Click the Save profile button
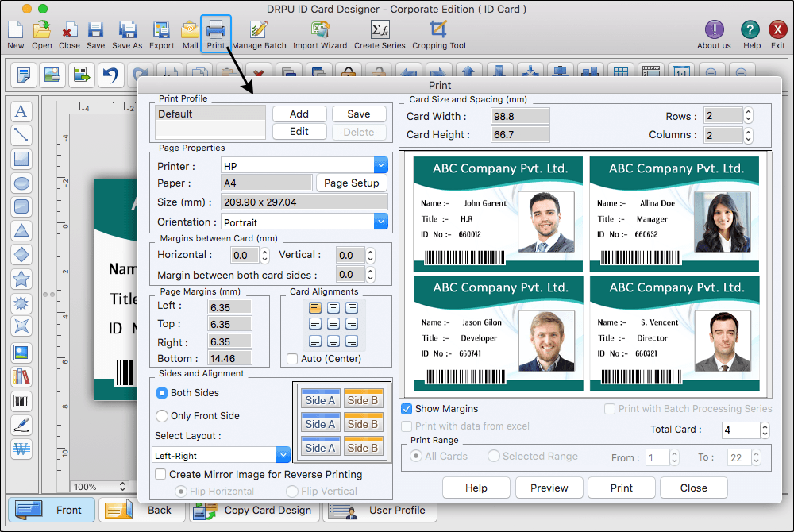 [359, 114]
